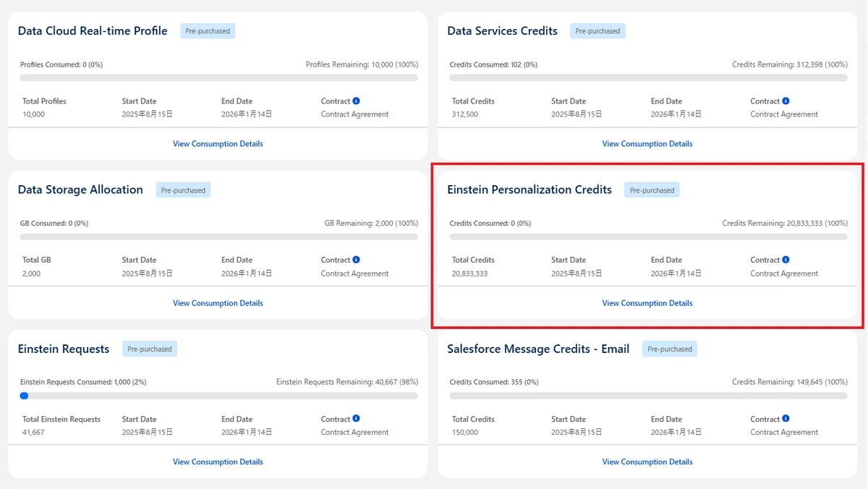Image resolution: width=868 pixels, height=489 pixels.
Task: Click 'Credits Consumed: 355 (0%)' text
Action: [x=493, y=382]
